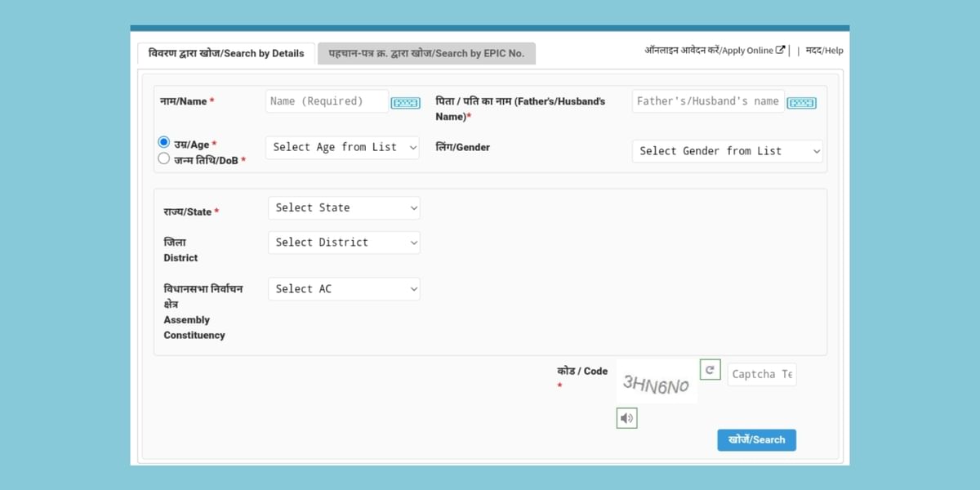
Task: Click the State label text
Action: [191, 212]
